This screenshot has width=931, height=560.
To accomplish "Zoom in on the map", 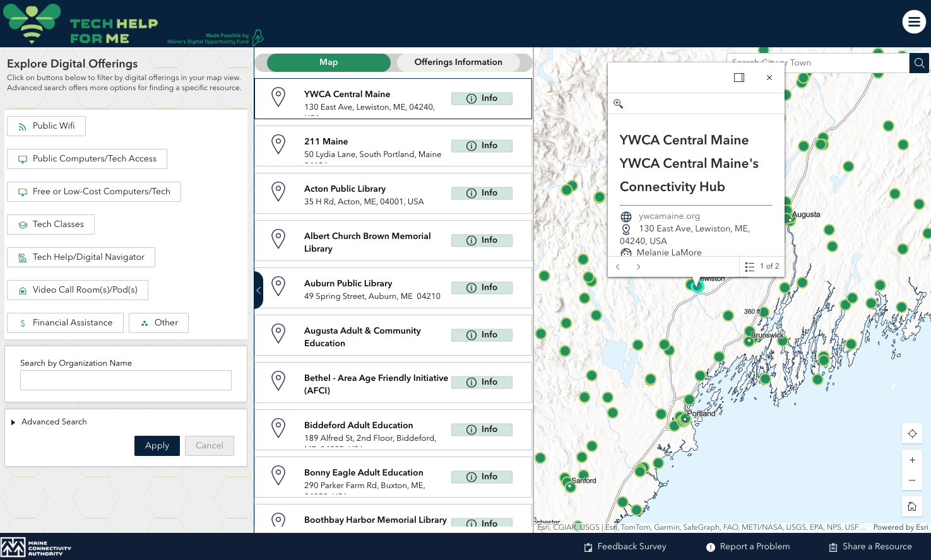I will pyautogui.click(x=912, y=460).
